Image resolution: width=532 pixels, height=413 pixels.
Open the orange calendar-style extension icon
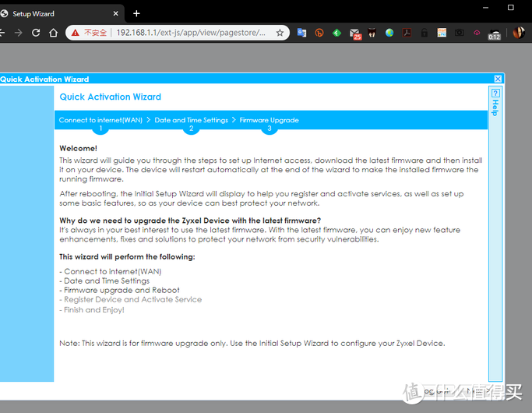click(x=442, y=33)
